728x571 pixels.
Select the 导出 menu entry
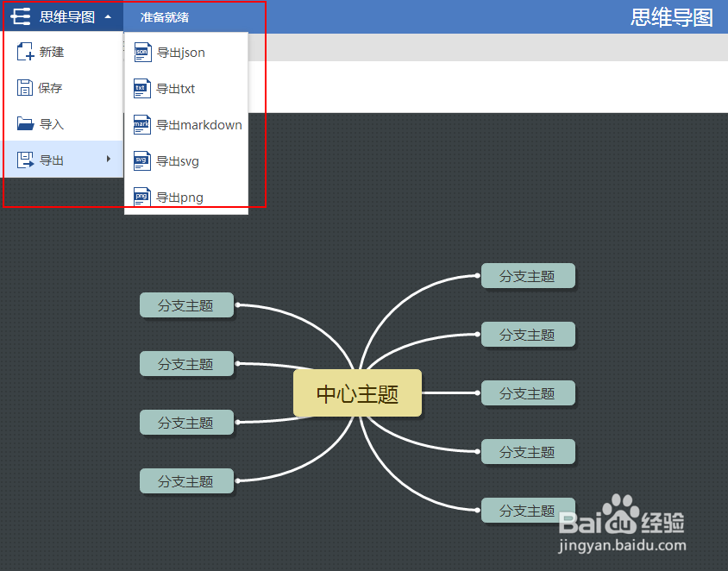coord(63,160)
